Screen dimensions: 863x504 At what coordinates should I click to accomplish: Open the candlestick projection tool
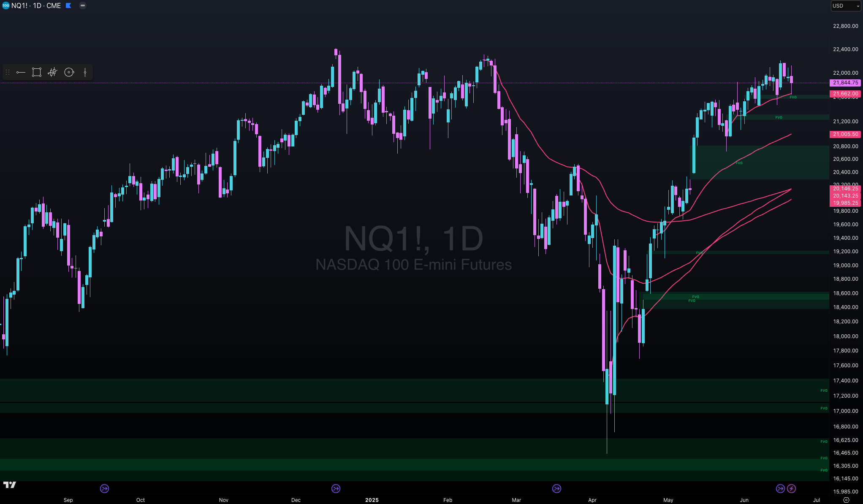[52, 73]
